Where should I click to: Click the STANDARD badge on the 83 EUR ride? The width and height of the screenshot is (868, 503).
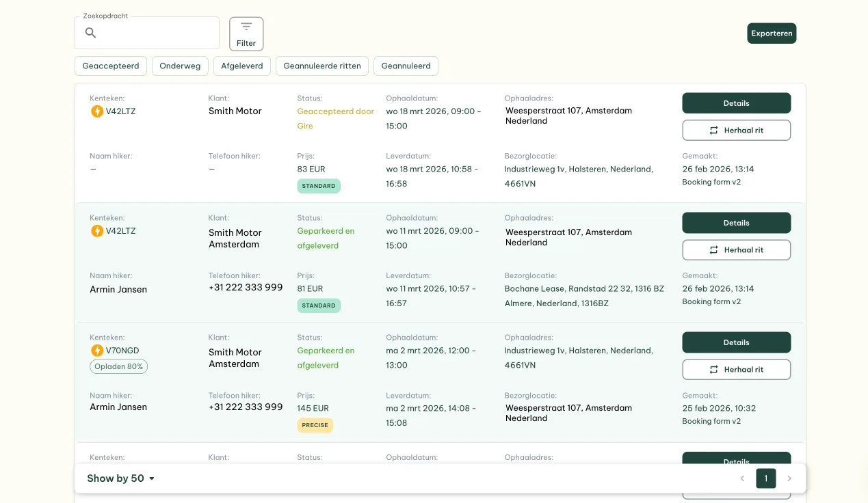coord(319,185)
